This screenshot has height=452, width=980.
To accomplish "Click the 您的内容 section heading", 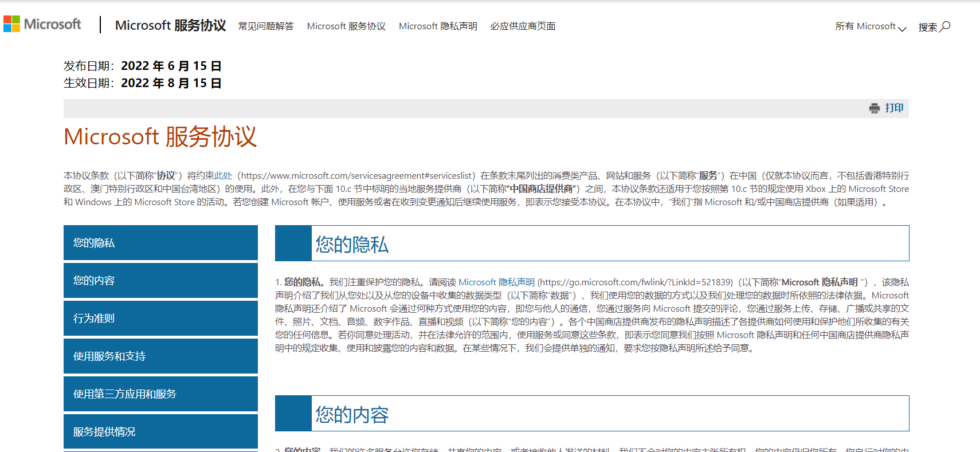I will 352,415.
